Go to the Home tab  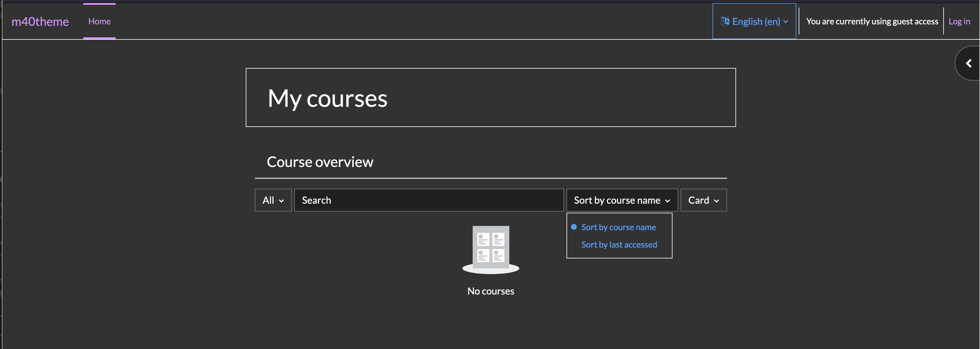[99, 21]
